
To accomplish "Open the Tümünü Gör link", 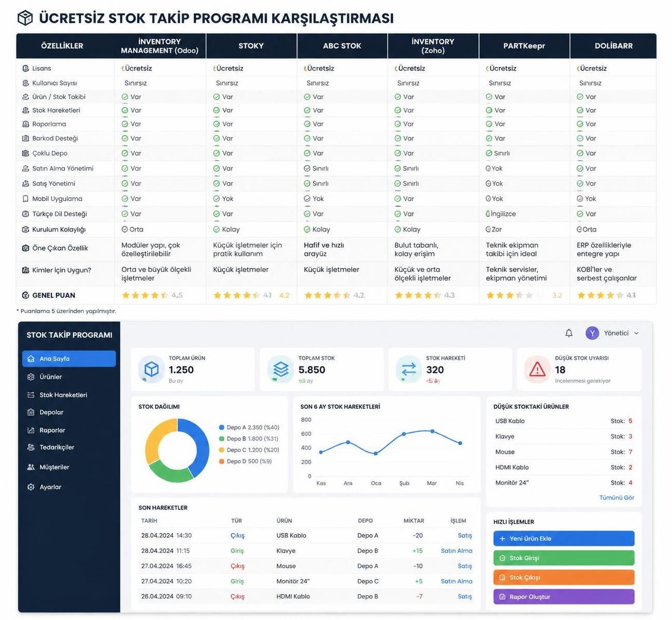I will click(616, 498).
